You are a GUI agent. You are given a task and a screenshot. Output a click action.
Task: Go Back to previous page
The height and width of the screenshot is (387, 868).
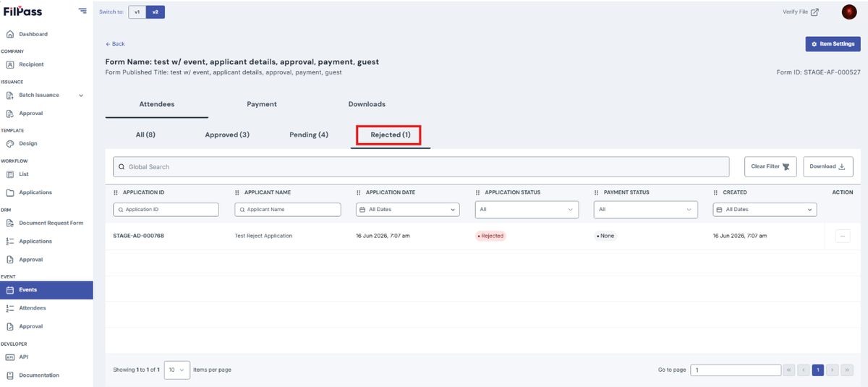point(115,44)
